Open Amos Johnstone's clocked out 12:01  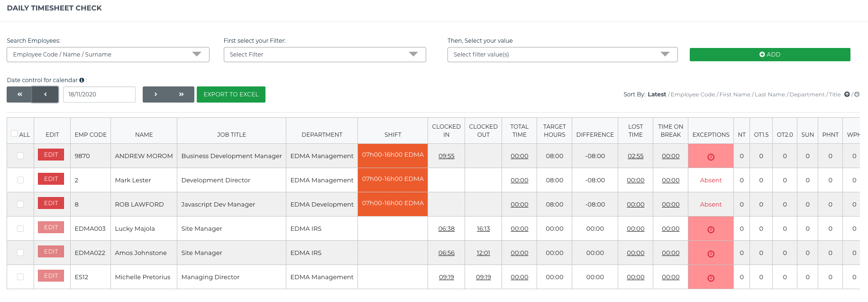(483, 253)
